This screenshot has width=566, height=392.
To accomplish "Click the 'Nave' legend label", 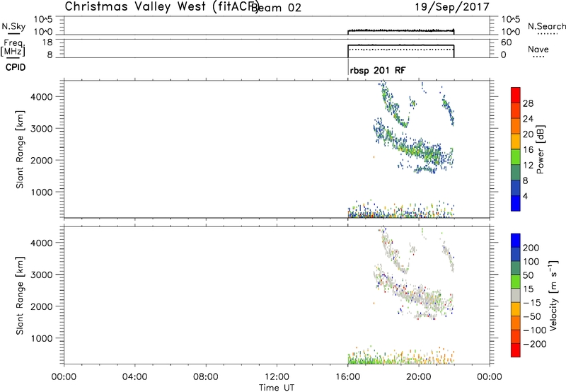I will [x=538, y=49].
